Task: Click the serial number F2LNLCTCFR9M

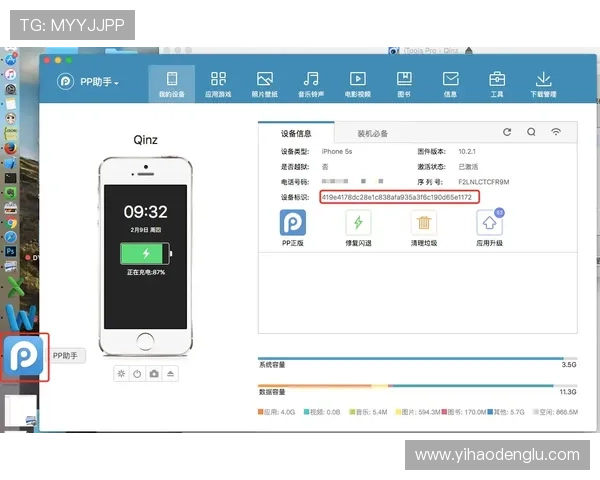Action: point(484,182)
